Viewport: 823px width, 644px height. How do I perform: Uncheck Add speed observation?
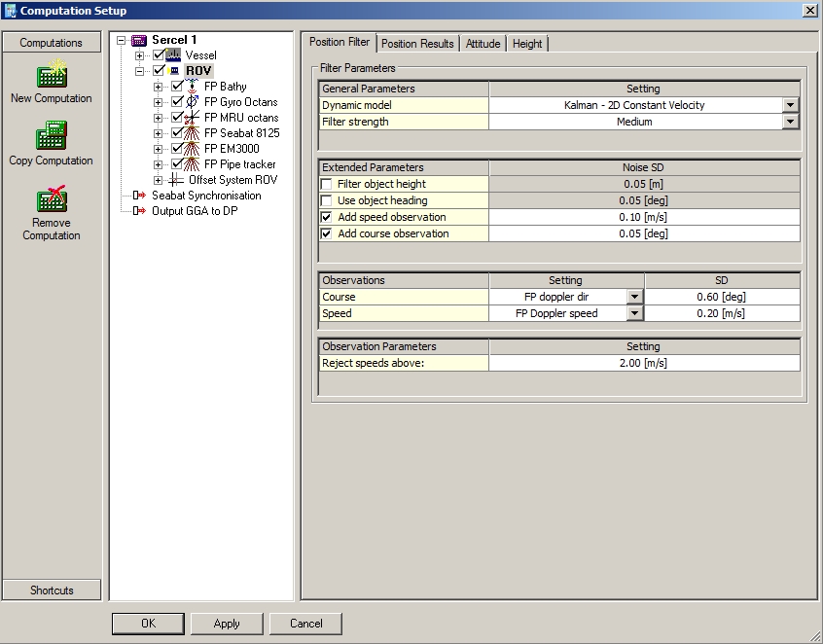coord(327,218)
